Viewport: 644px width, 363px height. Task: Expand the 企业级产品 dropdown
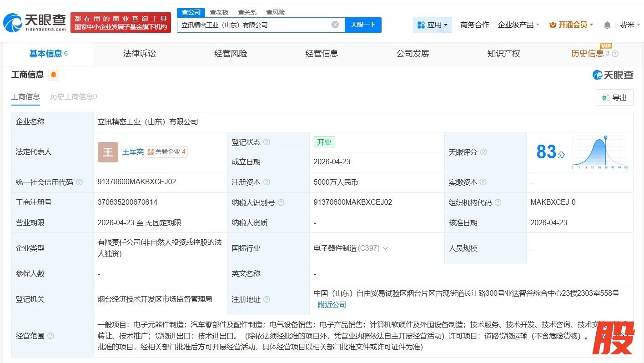point(518,25)
